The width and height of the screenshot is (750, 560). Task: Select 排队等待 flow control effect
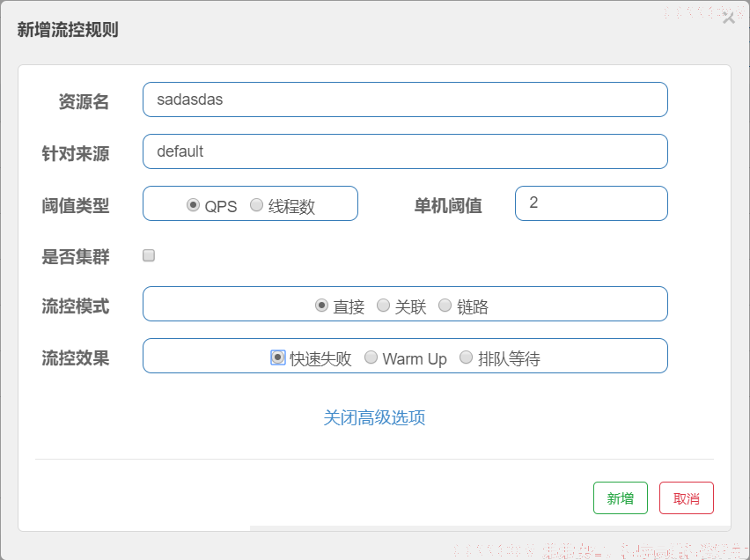pos(466,357)
